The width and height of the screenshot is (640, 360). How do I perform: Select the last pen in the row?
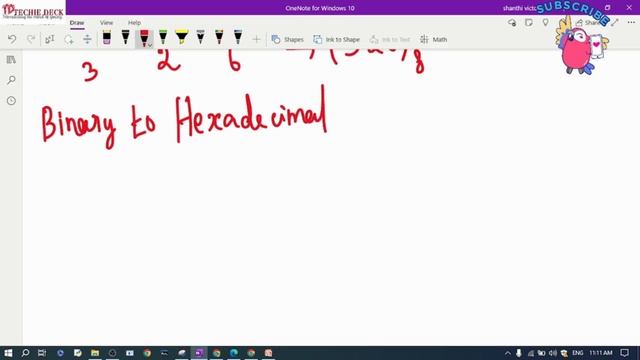238,38
